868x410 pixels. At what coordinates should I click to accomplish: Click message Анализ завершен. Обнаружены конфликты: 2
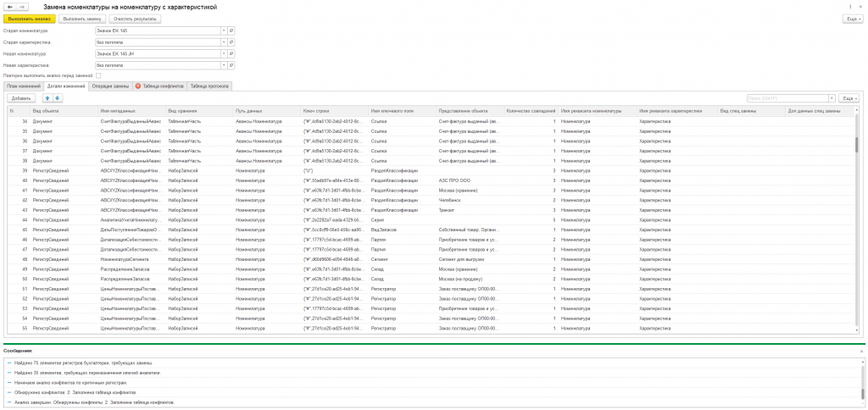pos(94,402)
